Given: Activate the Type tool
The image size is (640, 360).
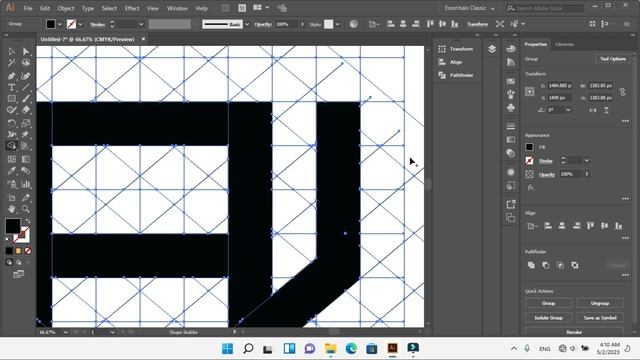Looking at the screenshot, I should [11, 87].
